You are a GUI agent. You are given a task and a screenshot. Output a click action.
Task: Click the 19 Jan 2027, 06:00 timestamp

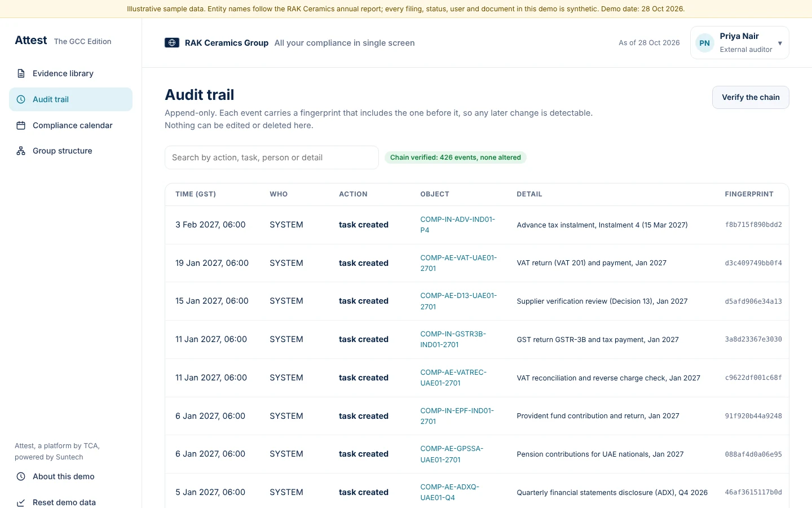pos(212,263)
